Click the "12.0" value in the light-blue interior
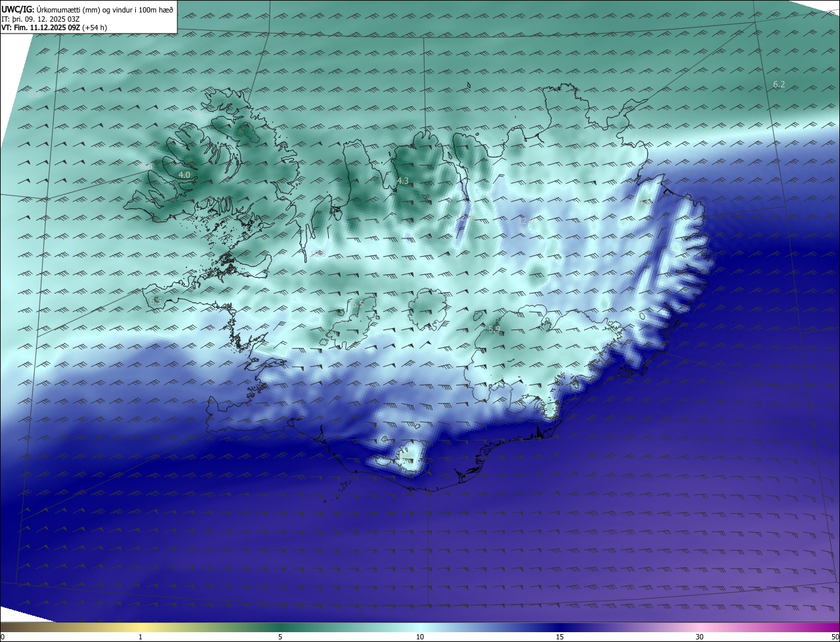840x642 pixels. coord(526,221)
